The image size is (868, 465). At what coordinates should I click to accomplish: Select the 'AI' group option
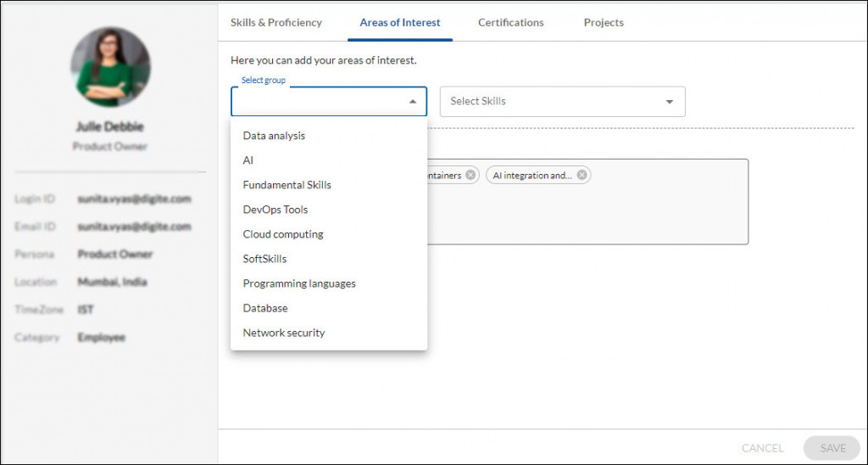coord(329,160)
